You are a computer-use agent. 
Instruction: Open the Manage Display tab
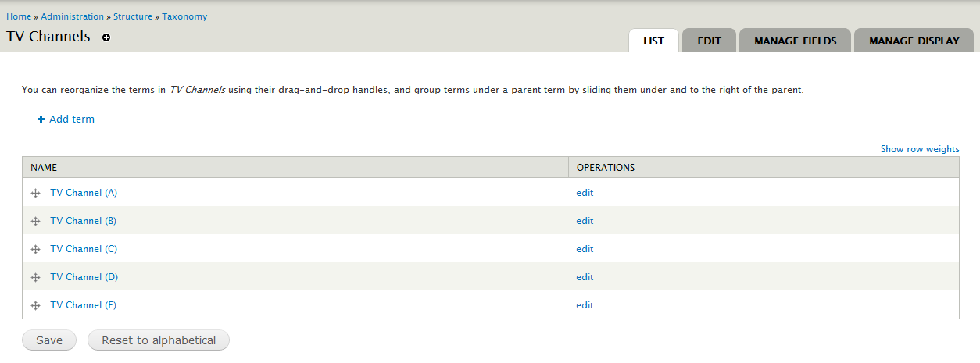click(x=914, y=41)
